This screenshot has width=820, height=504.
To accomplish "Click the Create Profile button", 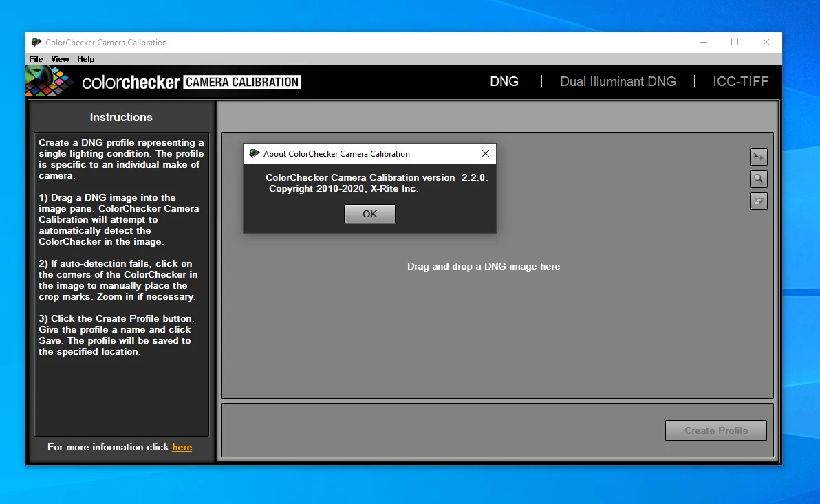I will pos(716,430).
